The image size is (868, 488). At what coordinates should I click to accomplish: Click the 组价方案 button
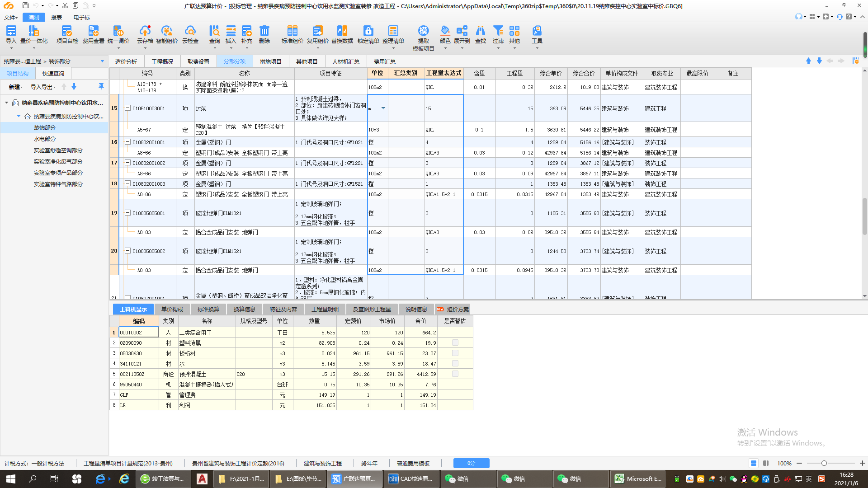click(453, 309)
